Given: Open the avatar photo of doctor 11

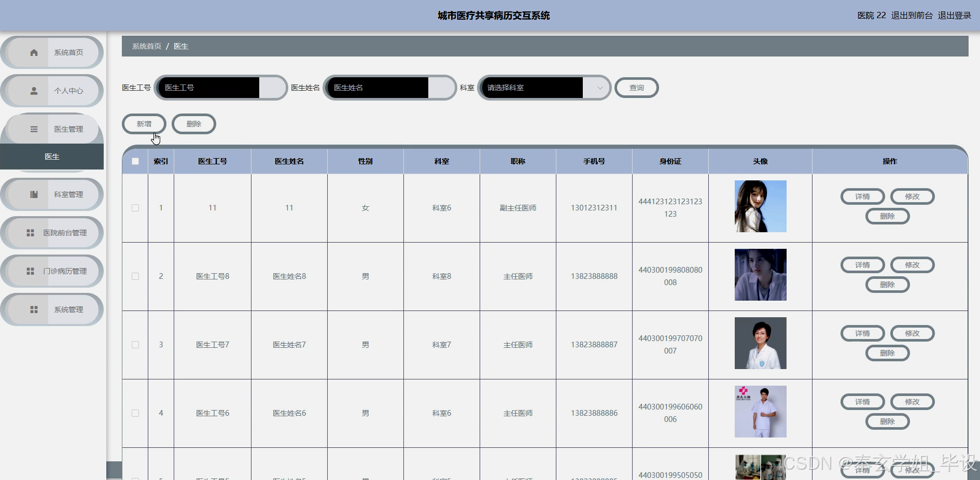Looking at the screenshot, I should pos(761,206).
